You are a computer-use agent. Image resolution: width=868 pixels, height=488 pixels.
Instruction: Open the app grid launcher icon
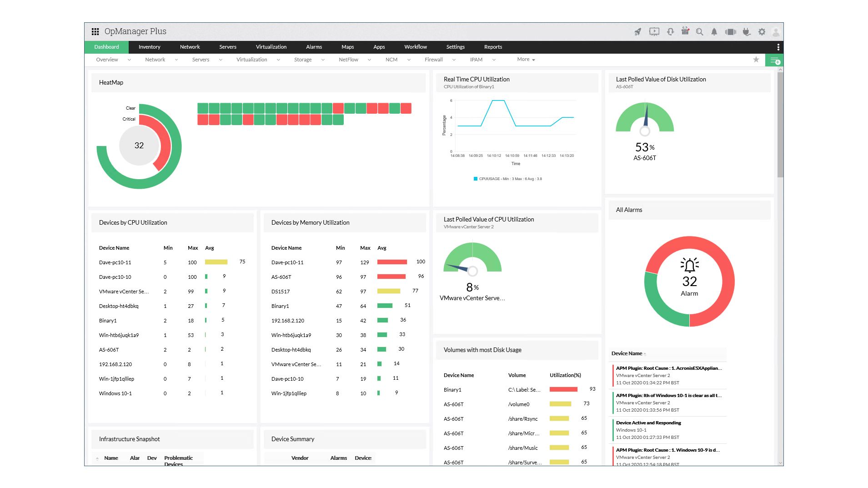95,31
